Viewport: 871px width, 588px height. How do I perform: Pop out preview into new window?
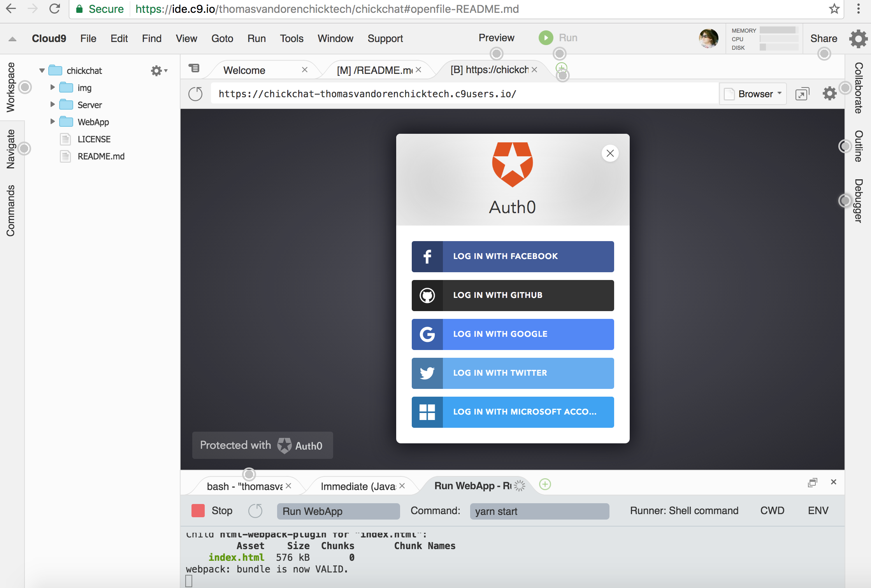pyautogui.click(x=802, y=94)
